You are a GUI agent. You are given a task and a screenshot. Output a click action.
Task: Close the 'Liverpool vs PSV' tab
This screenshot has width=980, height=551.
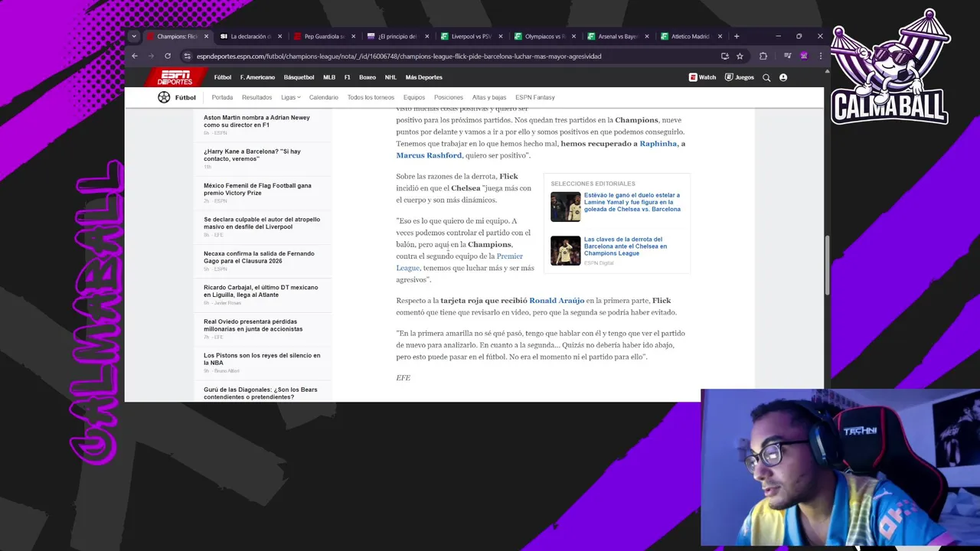(500, 36)
